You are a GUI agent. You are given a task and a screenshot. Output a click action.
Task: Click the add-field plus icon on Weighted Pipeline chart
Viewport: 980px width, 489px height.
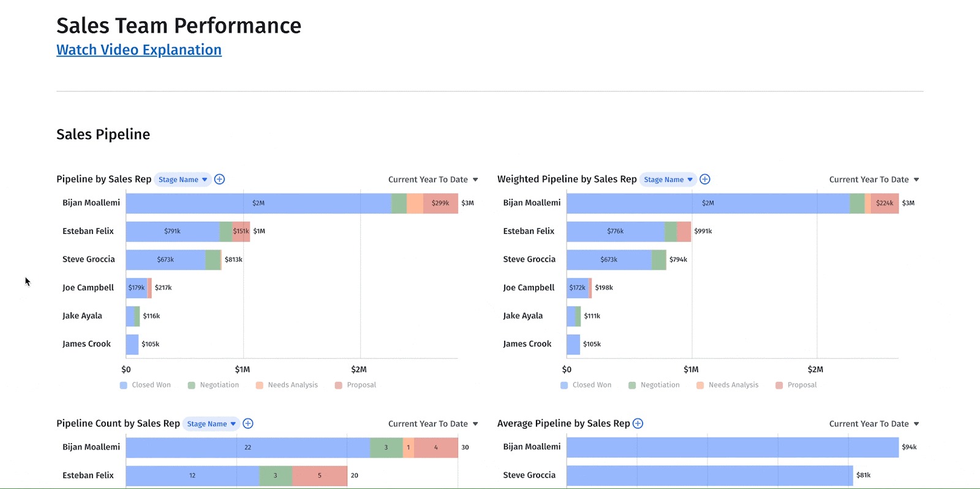704,179
